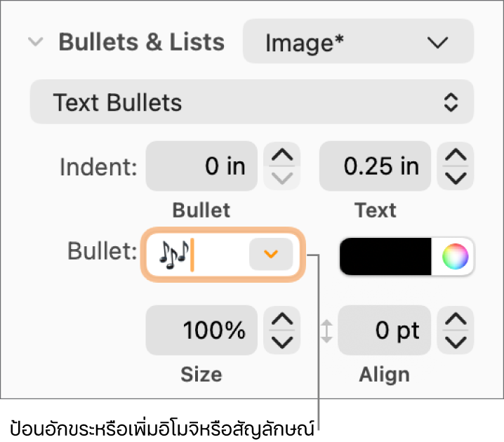Decrease bullet Size with down arrow
The height and width of the screenshot is (442, 504).
281,341
